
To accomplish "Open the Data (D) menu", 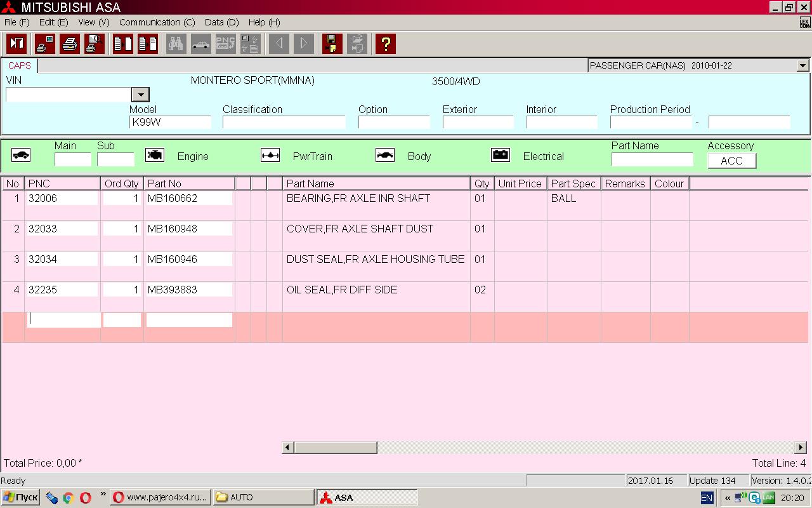I will 221,22.
